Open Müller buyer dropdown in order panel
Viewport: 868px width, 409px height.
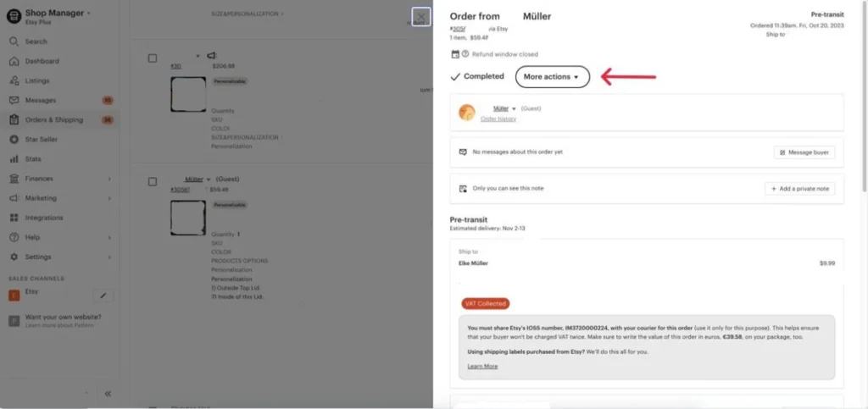tap(514, 109)
